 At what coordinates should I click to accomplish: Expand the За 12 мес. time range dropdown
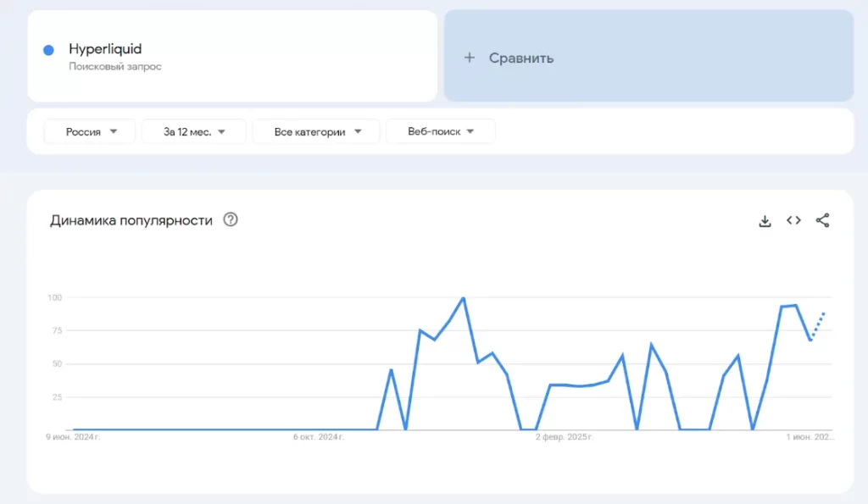pyautogui.click(x=194, y=131)
